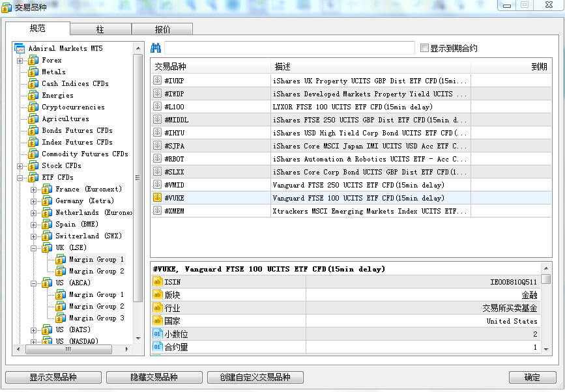
Task: Select the Netherlands (Euronext) tree item
Action: (94, 212)
